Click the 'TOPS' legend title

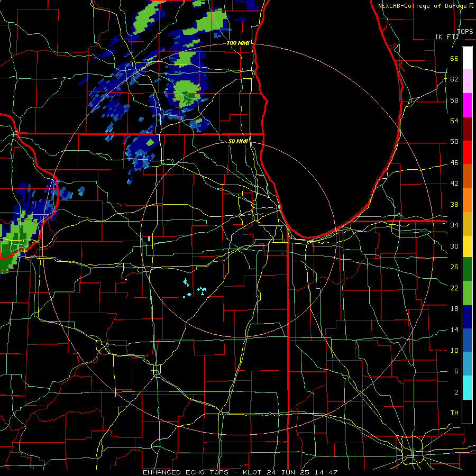click(465, 32)
